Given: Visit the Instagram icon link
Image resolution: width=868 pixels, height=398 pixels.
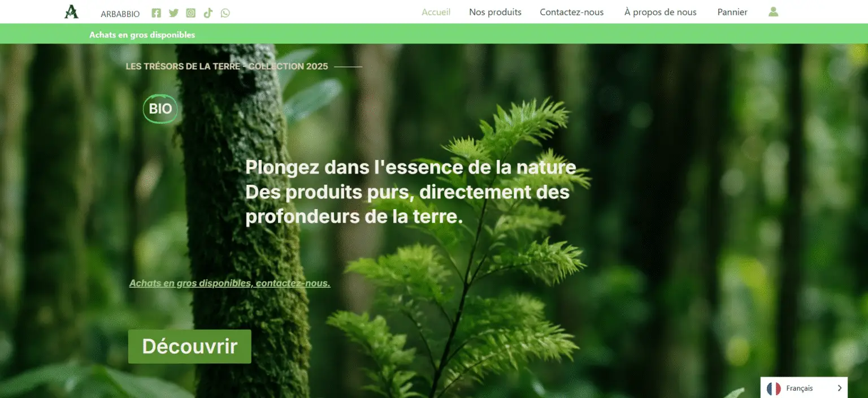Looking at the screenshot, I should click(x=191, y=13).
